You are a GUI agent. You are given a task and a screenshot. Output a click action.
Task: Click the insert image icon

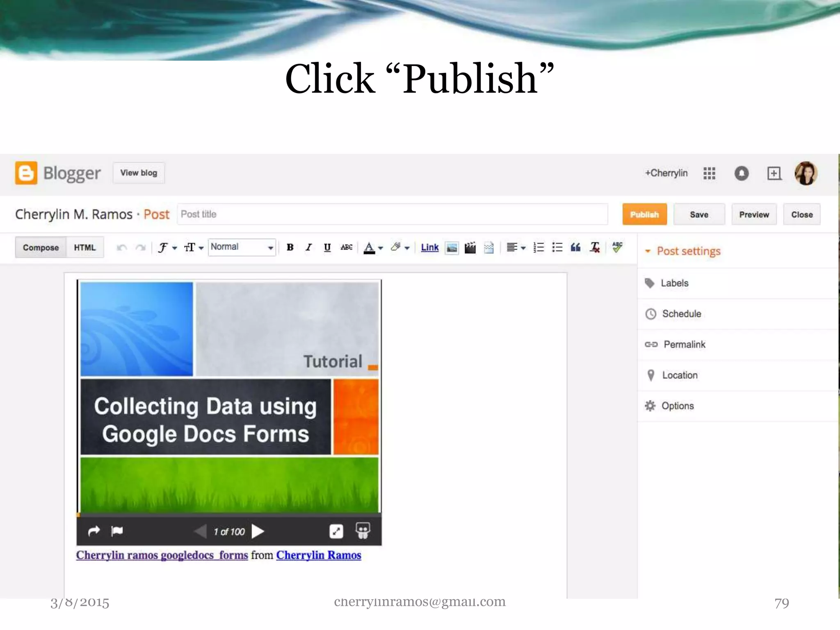point(452,248)
